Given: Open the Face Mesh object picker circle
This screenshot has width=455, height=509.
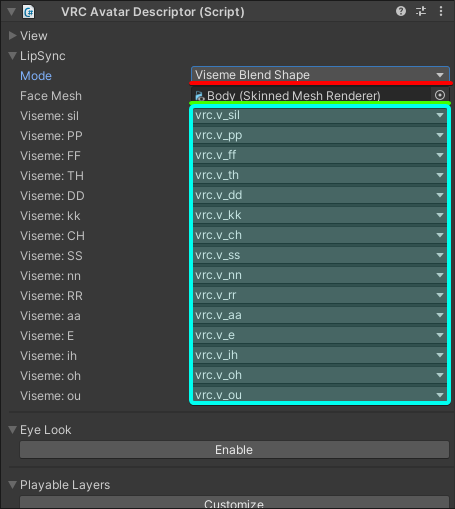Looking at the screenshot, I should [440, 95].
